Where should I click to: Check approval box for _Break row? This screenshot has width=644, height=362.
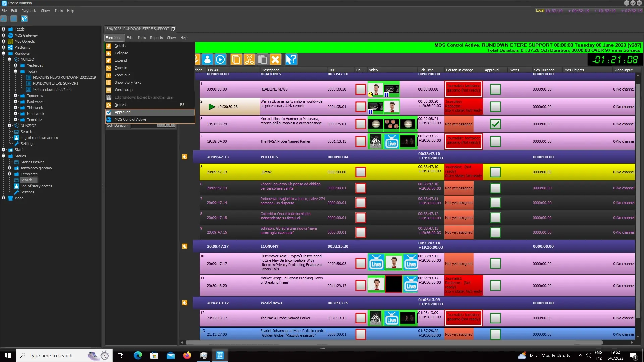coord(495,172)
